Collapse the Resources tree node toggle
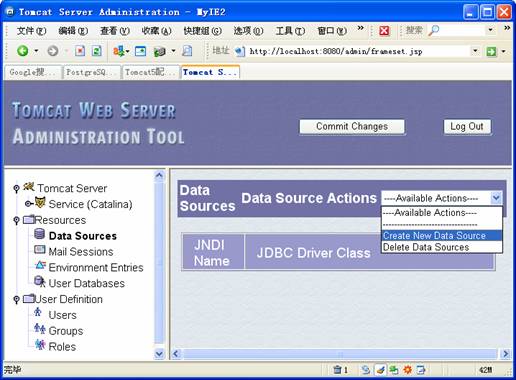 tap(16, 220)
